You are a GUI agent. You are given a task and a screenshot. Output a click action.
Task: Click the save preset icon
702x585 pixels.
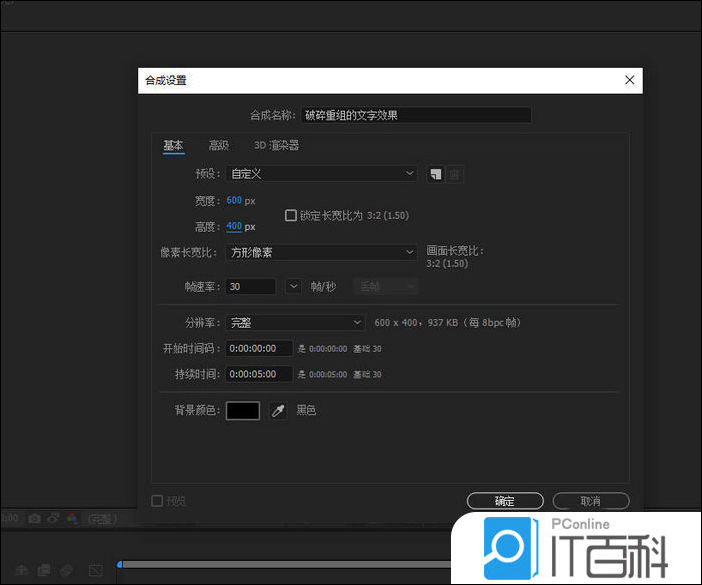[436, 174]
